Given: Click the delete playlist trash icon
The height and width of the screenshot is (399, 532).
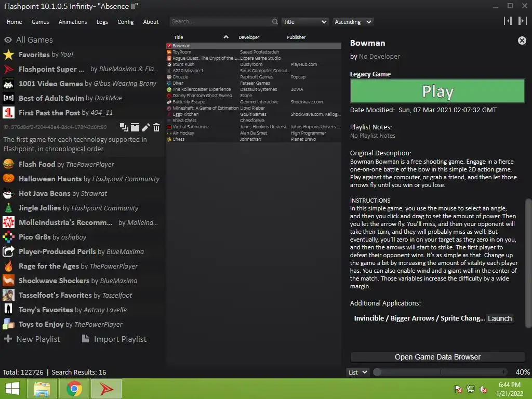Looking at the screenshot, I should coord(156,127).
